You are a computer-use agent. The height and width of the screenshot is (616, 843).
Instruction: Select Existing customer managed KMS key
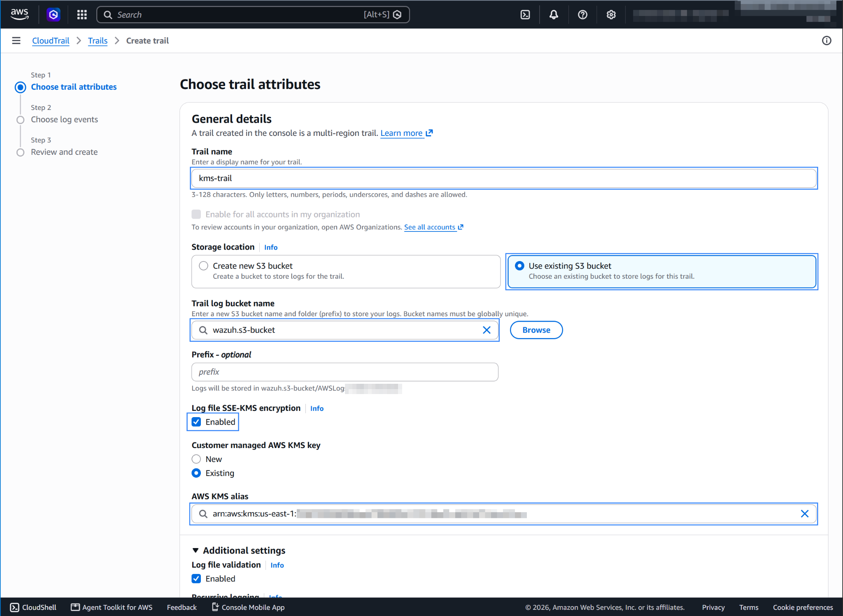[x=196, y=473]
